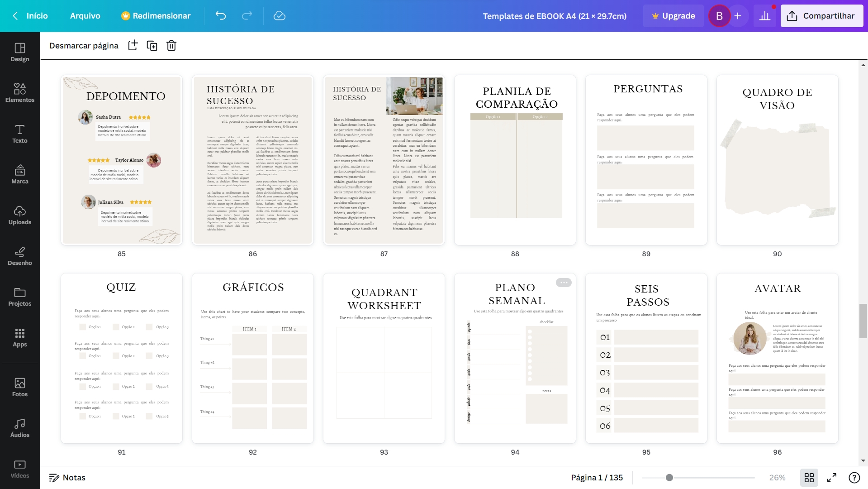Open the Redimensionar menu
The width and height of the screenshot is (868, 489).
156,16
